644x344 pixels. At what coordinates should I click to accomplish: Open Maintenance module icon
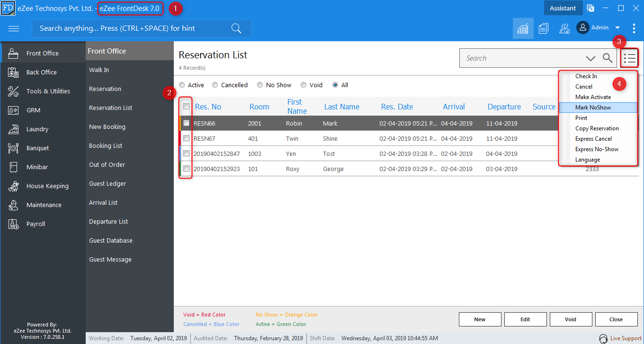click(x=13, y=205)
